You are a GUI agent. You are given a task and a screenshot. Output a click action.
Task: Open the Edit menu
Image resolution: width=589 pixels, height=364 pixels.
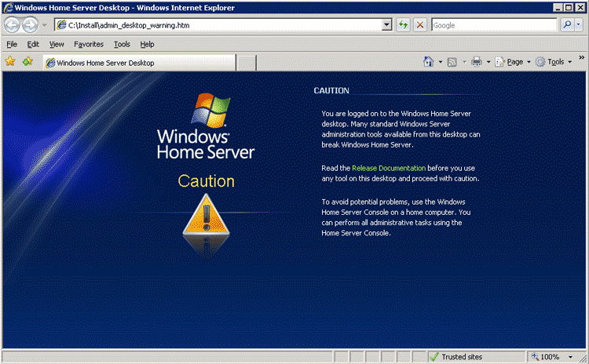pos(33,44)
